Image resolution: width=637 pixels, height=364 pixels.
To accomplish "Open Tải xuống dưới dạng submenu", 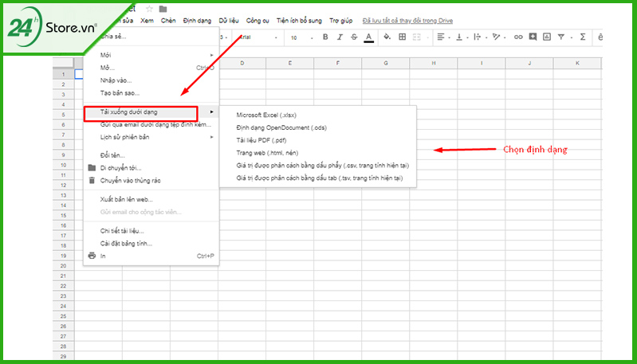I will tap(151, 112).
